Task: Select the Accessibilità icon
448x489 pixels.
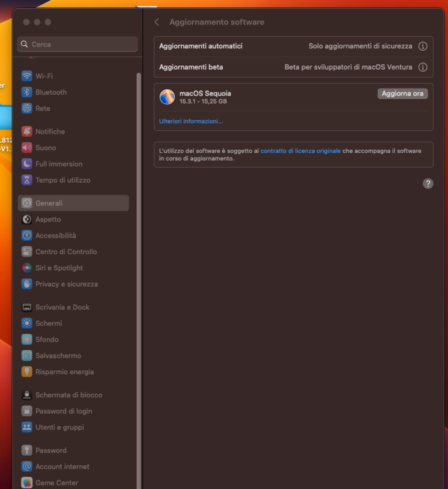Action: (27, 235)
